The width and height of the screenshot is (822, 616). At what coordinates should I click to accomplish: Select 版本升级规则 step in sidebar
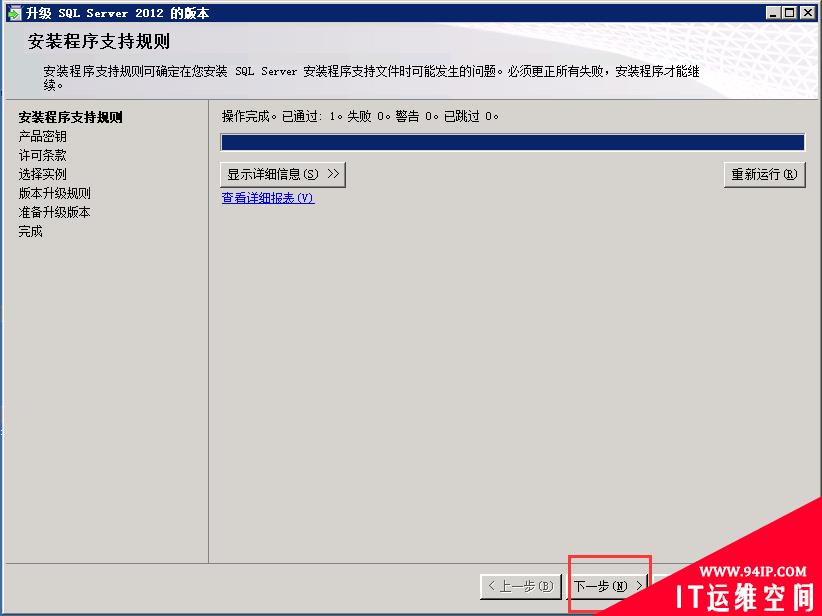[55, 193]
